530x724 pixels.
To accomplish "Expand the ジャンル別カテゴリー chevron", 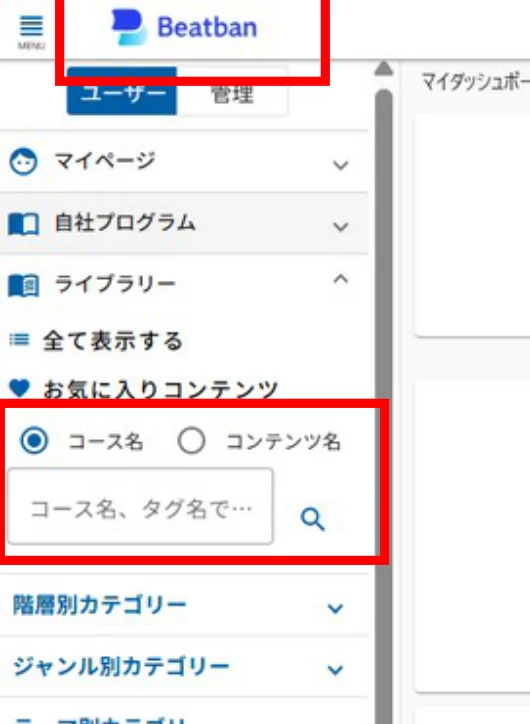I will [335, 670].
